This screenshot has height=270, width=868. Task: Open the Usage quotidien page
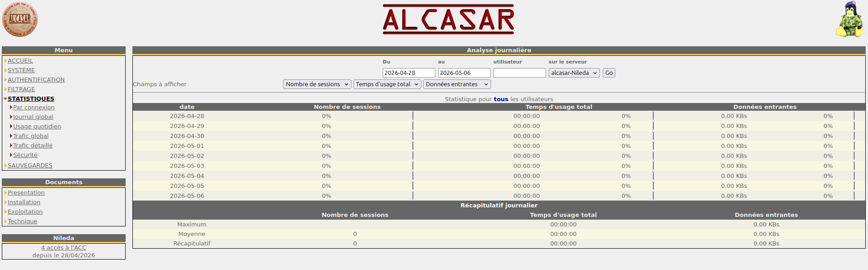click(x=37, y=127)
